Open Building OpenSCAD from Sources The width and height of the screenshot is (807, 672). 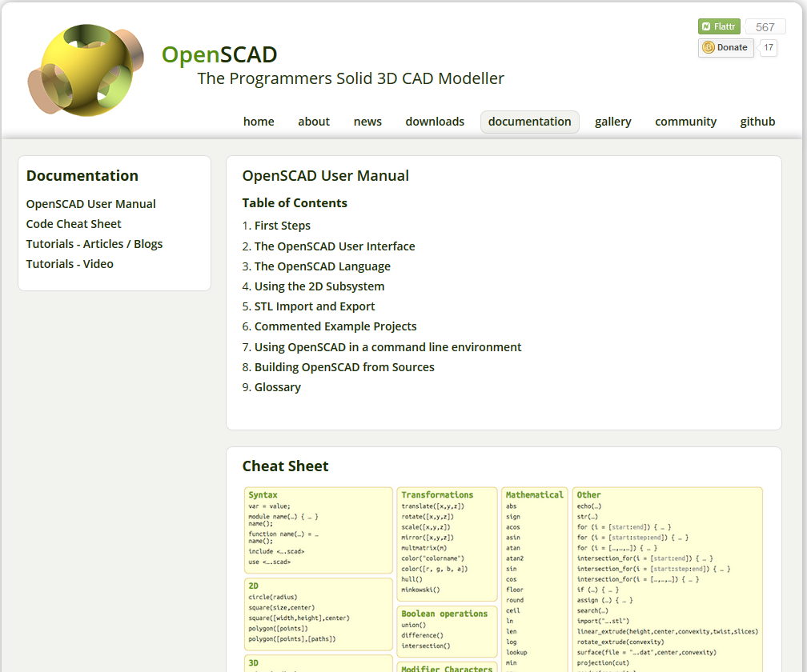(344, 366)
